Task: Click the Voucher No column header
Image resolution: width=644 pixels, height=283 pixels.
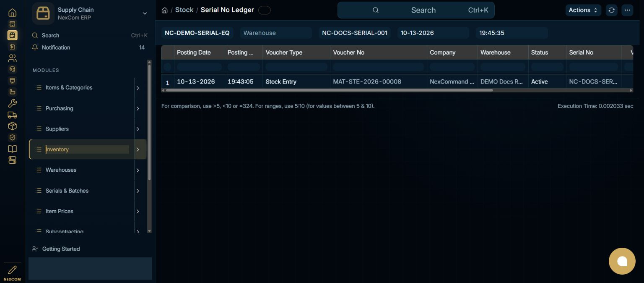Action: (379, 52)
